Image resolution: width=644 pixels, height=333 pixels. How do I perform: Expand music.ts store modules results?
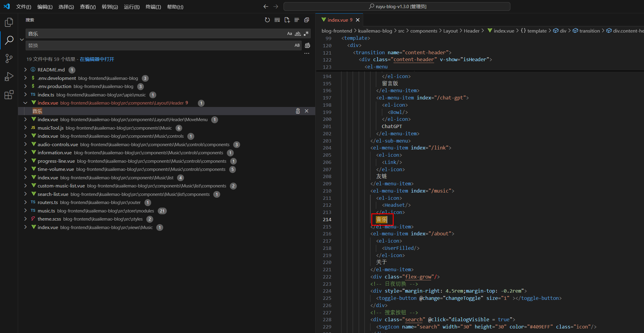pos(25,211)
